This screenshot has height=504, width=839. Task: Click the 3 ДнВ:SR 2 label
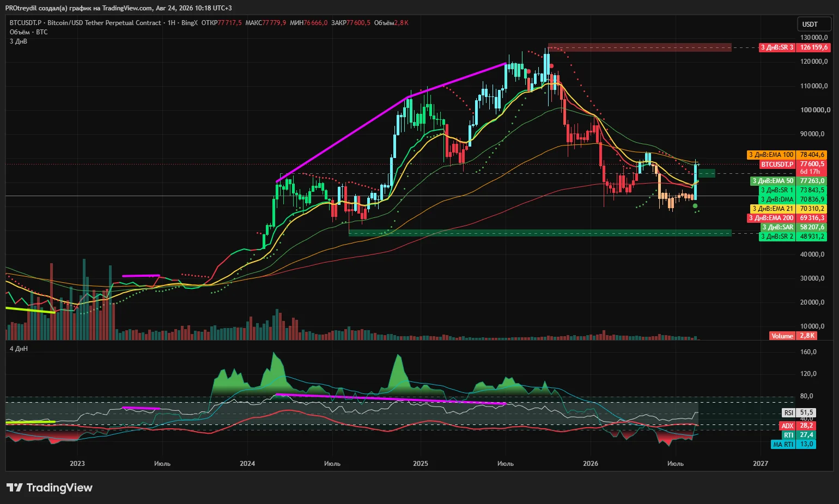(777, 236)
